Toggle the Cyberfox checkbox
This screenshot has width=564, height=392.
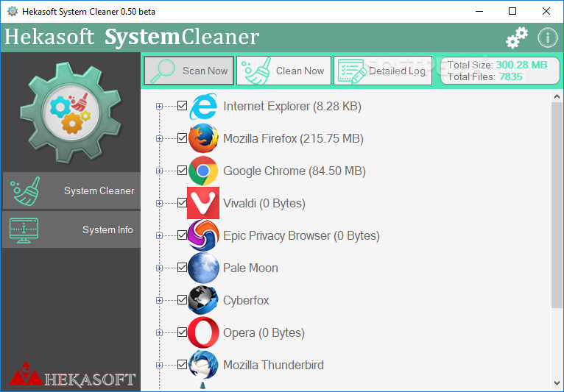coord(183,299)
